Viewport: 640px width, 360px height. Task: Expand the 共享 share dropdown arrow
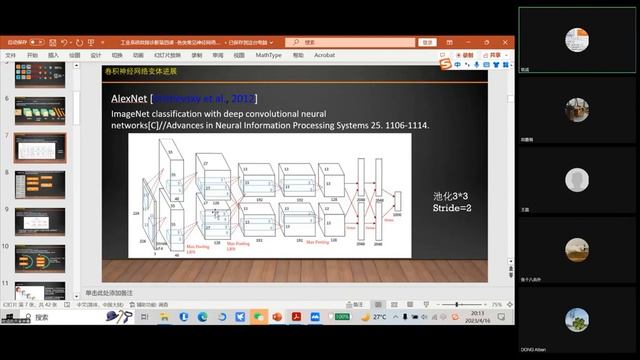[506, 55]
